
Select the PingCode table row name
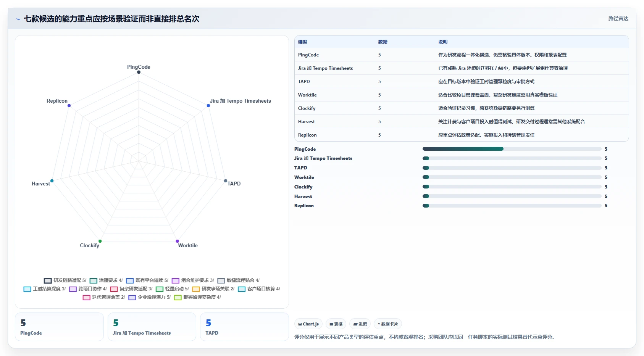(308, 55)
